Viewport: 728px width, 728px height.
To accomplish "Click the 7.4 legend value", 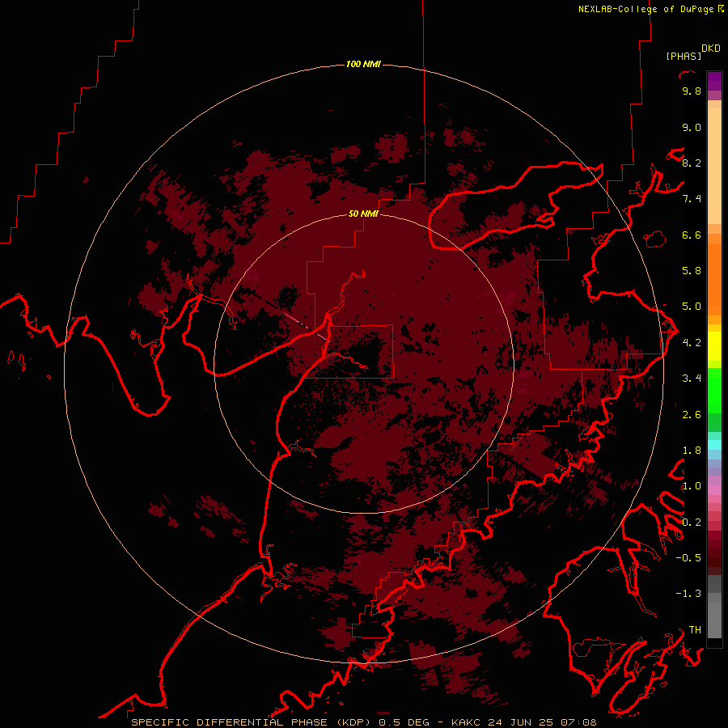I will tap(692, 199).
